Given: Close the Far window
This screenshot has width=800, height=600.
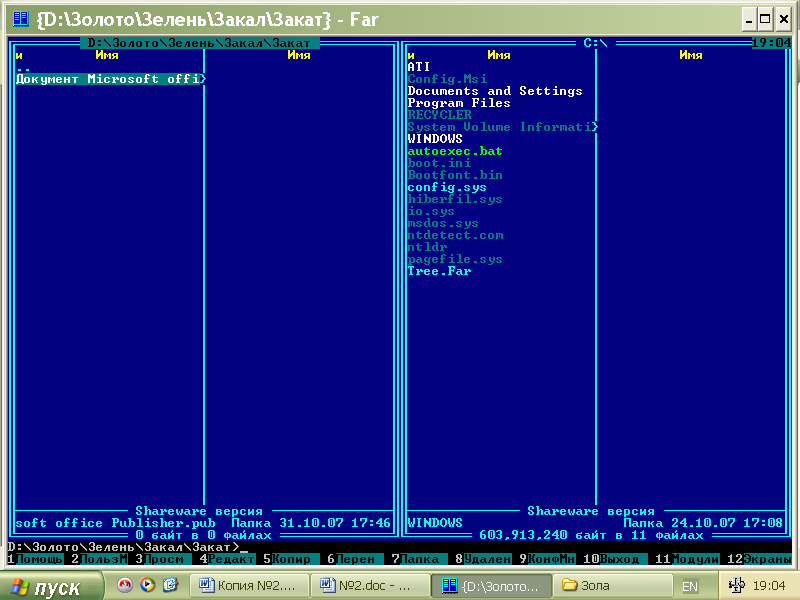Looking at the screenshot, I should click(783, 20).
